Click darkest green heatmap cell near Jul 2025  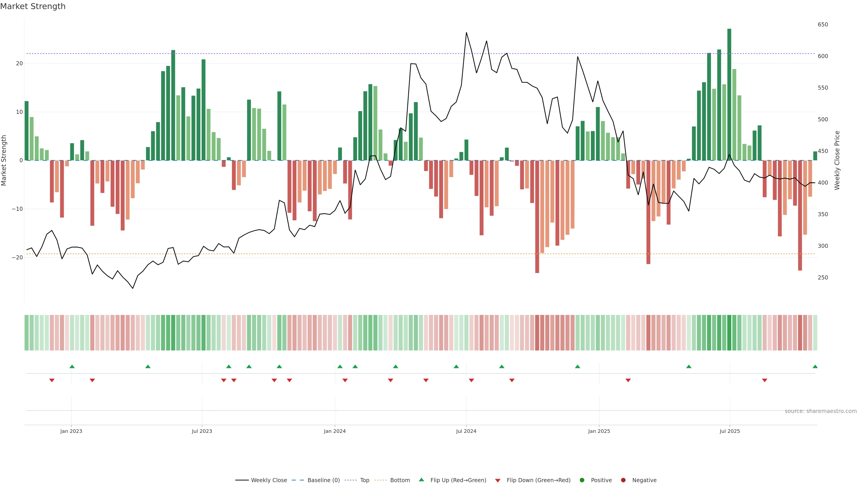tap(729, 333)
